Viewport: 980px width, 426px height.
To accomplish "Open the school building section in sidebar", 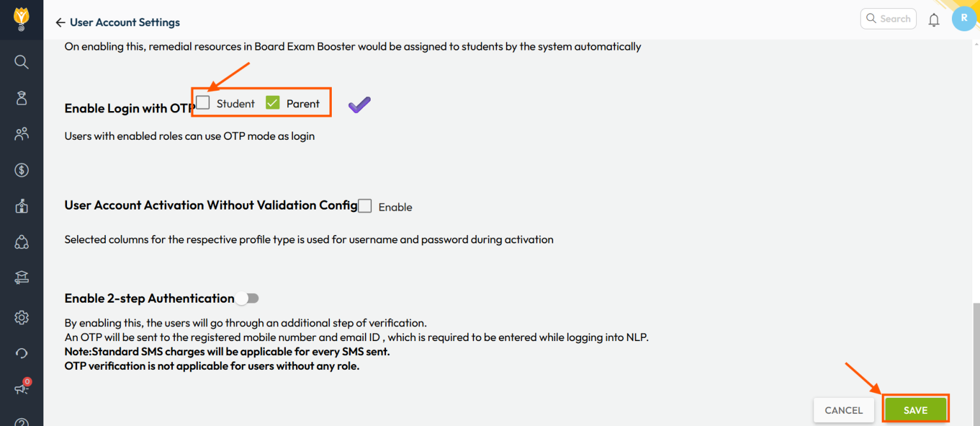I will (x=21, y=206).
